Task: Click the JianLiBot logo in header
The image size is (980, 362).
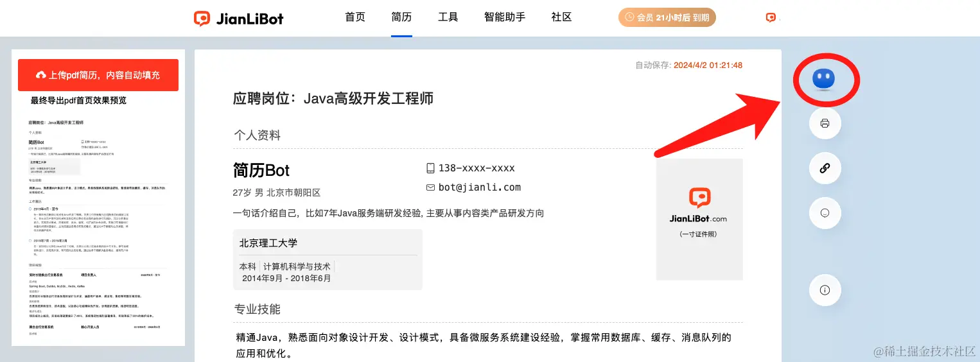Action: tap(239, 18)
